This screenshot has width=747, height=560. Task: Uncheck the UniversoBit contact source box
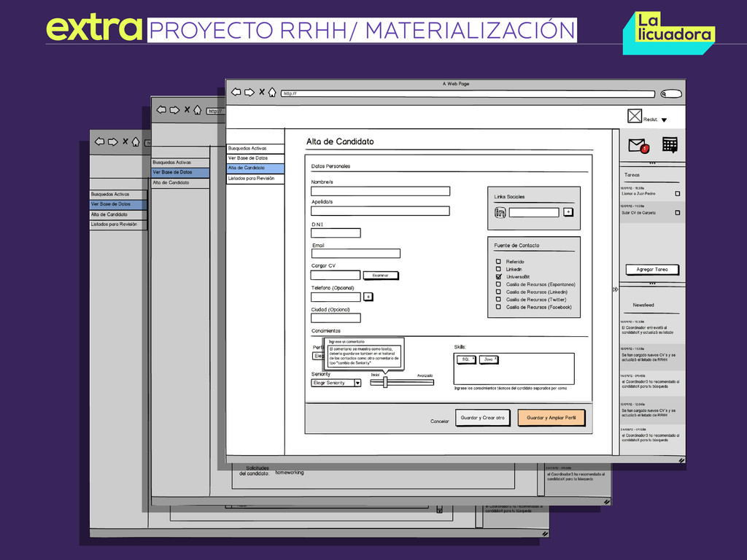tap(498, 276)
